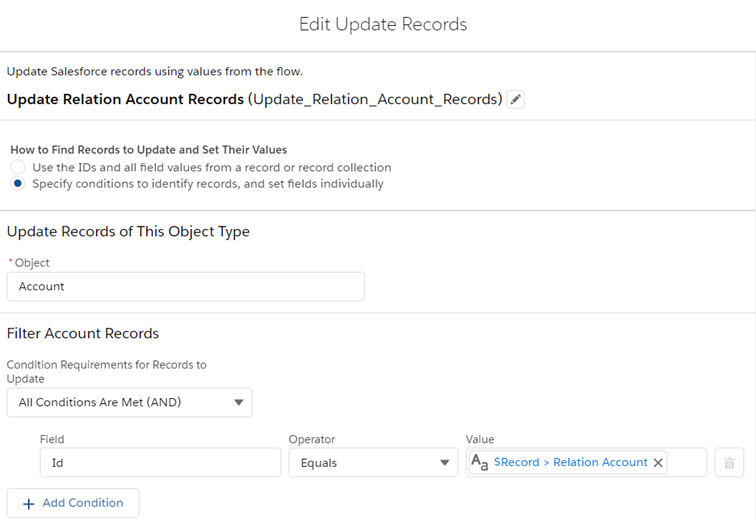
Task: Click the Add Condition button
Action: 73,503
